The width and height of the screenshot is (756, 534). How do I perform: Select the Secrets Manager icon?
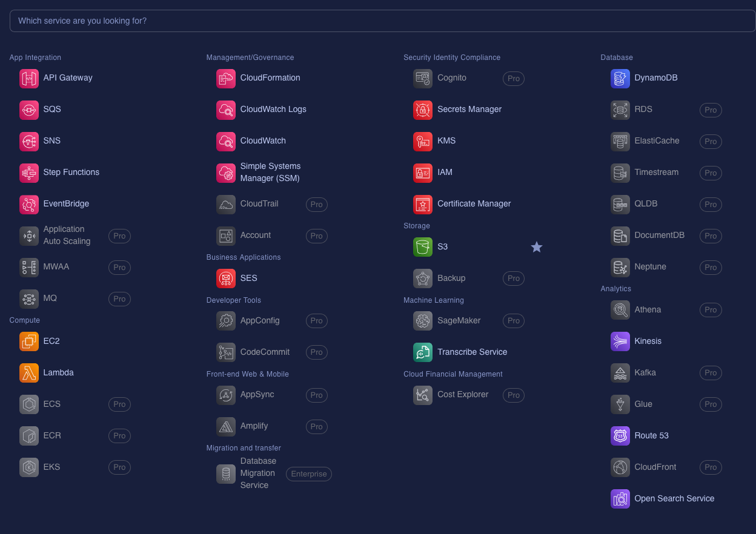click(422, 110)
